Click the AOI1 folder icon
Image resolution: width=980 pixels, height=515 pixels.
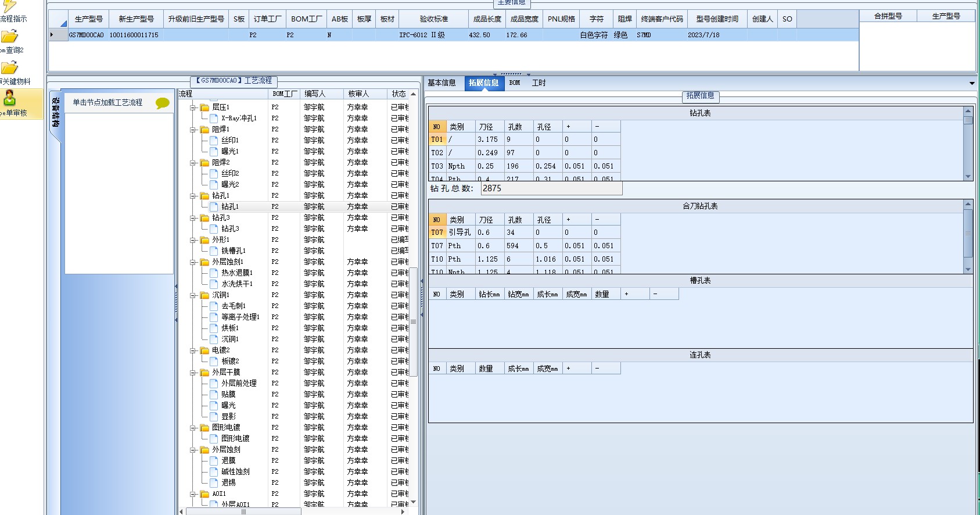click(204, 494)
